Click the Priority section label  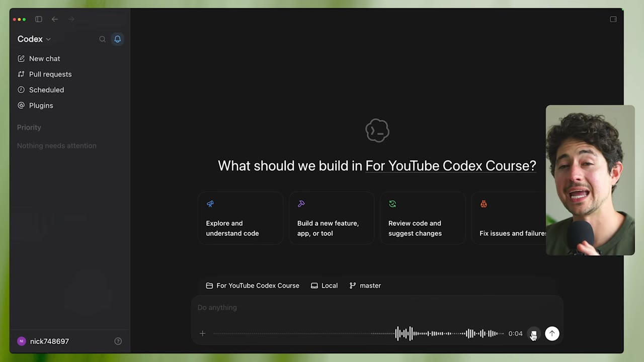(x=29, y=128)
